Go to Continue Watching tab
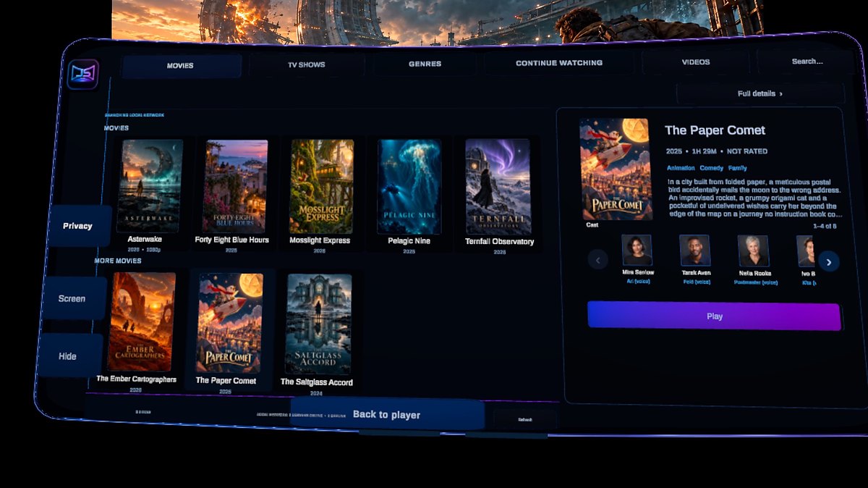The height and width of the screenshot is (488, 868). point(559,63)
